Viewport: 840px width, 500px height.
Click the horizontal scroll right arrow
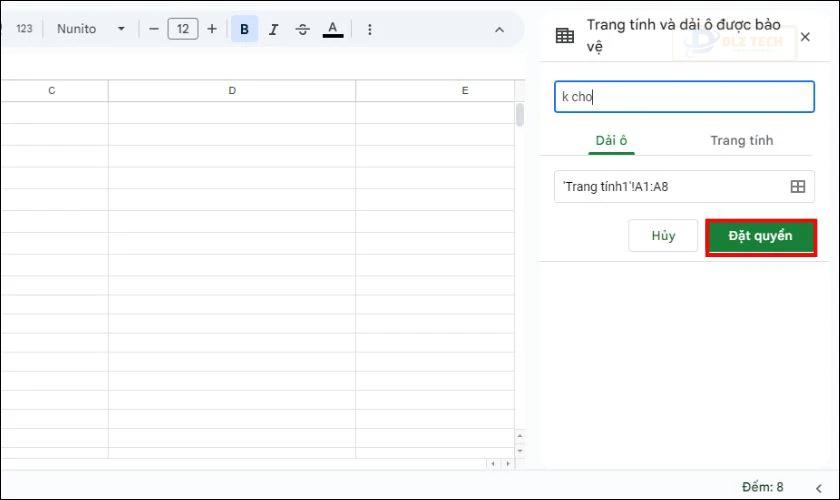[x=508, y=464]
